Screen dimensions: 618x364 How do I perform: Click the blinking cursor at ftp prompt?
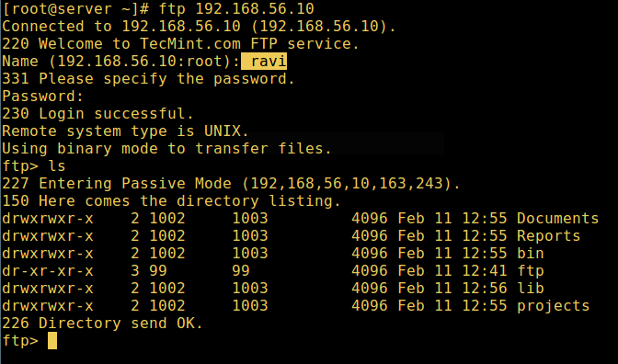click(x=52, y=341)
